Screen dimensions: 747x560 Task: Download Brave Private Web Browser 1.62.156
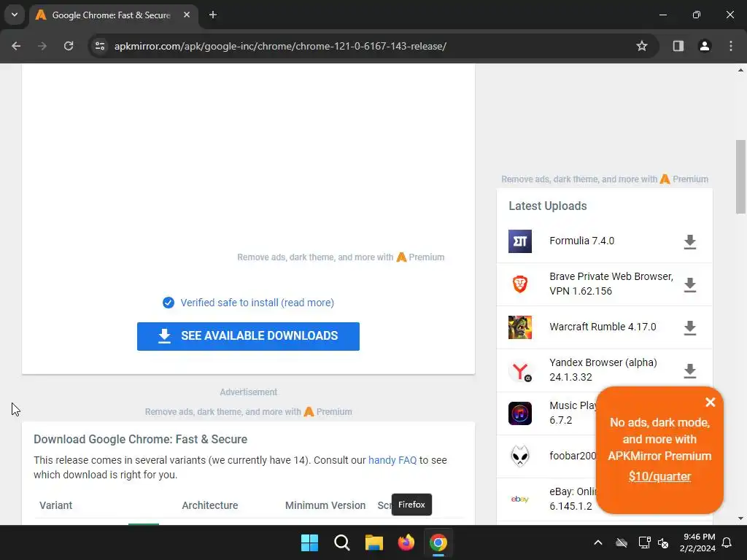(690, 285)
